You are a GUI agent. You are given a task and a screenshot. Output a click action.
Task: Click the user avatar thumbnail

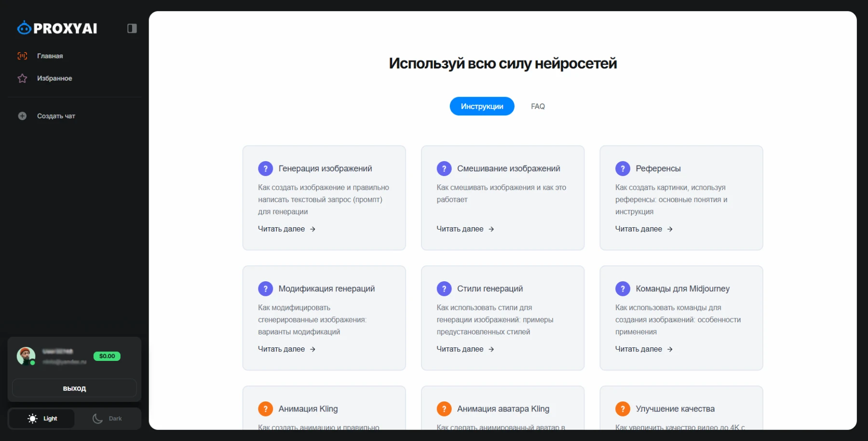27,356
